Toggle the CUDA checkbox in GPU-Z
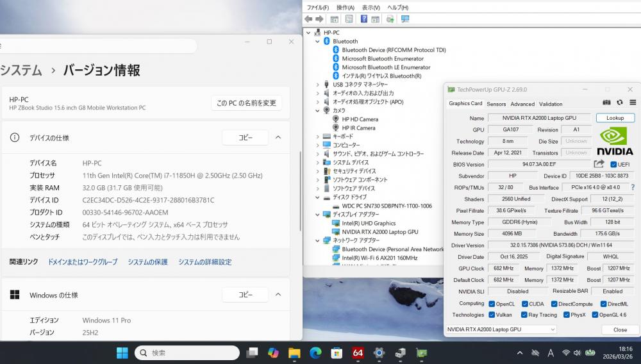The height and width of the screenshot is (364, 641). 524,304
